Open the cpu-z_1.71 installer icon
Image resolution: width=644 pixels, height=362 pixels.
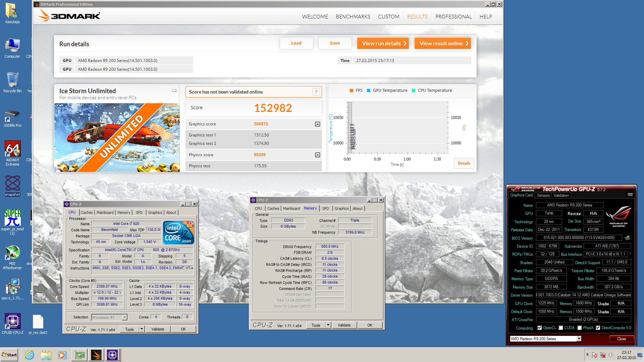point(12,289)
